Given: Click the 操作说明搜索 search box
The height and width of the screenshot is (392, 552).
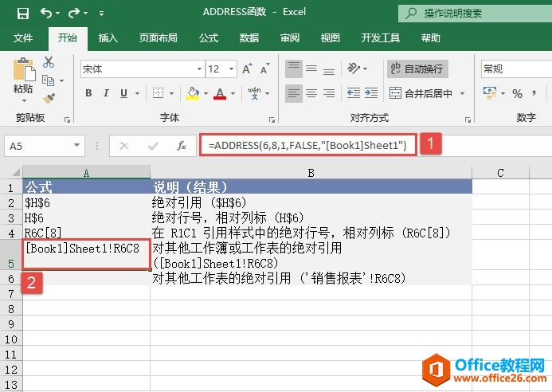Looking at the screenshot, I should [x=475, y=14].
